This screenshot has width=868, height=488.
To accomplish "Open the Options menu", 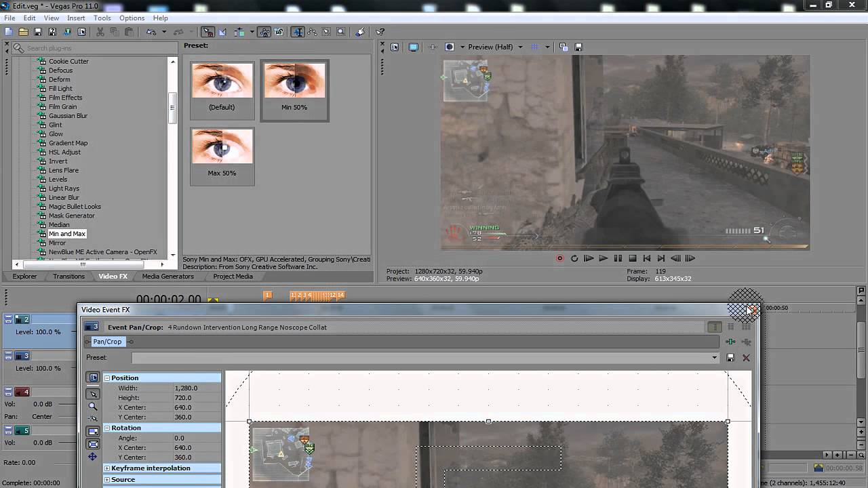I will click(x=132, y=18).
